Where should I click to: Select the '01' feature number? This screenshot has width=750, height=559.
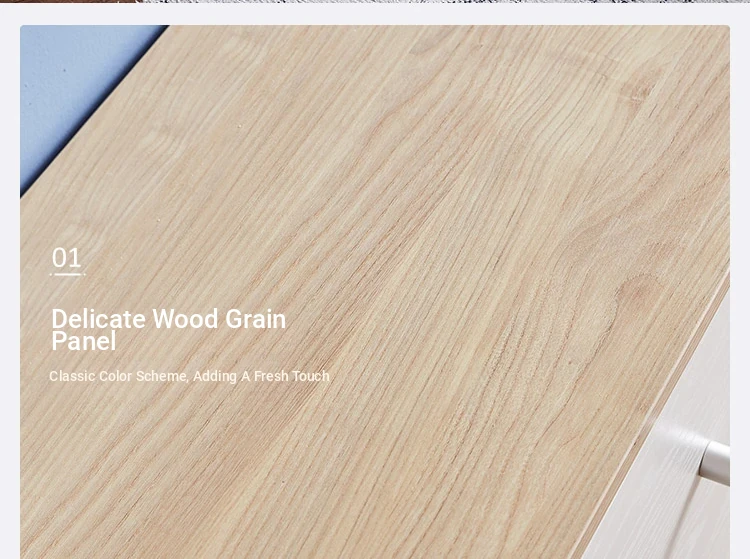tap(66, 258)
